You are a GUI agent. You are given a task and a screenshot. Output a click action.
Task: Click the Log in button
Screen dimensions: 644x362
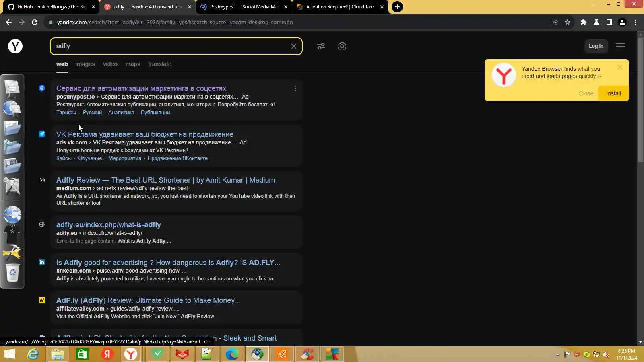click(596, 46)
